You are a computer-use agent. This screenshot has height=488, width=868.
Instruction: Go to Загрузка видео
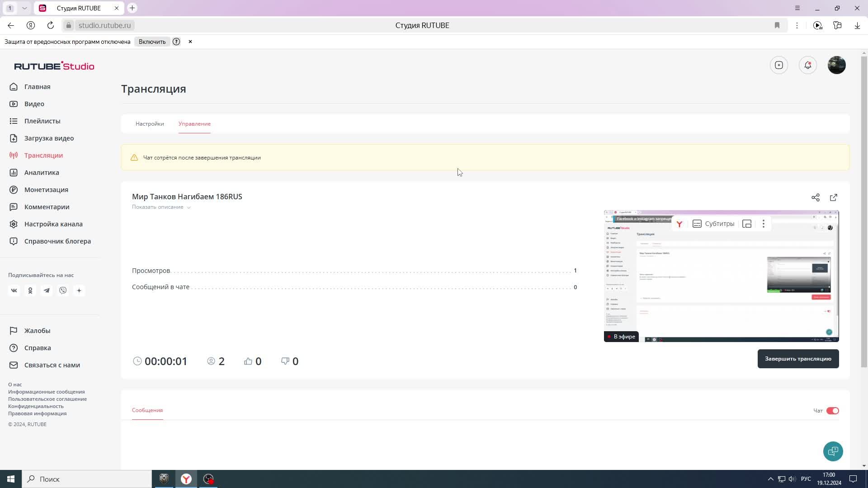coord(42,138)
